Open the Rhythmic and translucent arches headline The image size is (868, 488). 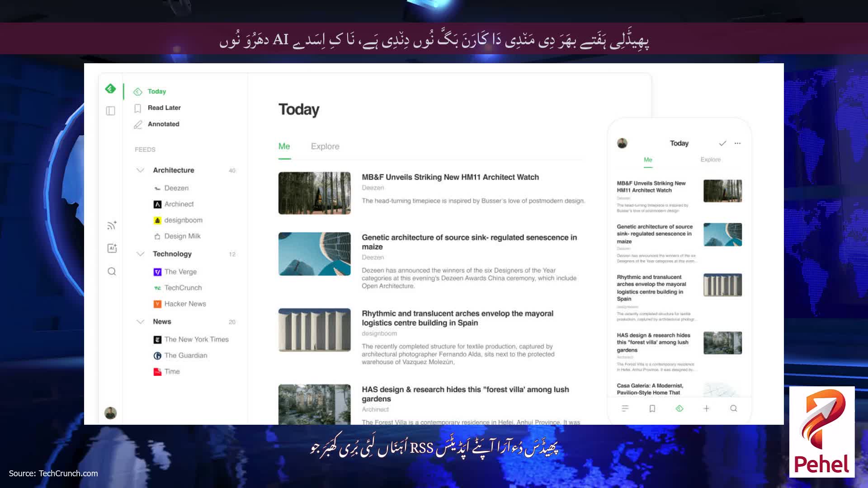coord(458,318)
